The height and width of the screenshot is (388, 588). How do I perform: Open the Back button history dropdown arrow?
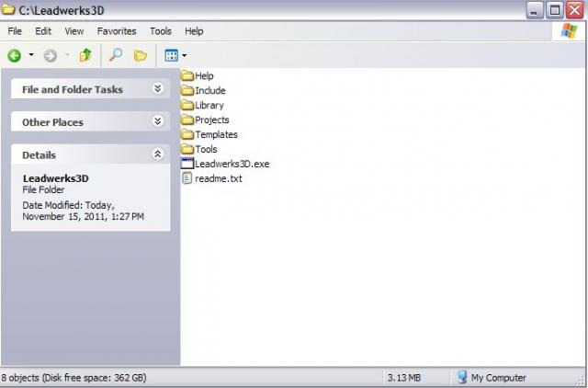[x=31, y=55]
